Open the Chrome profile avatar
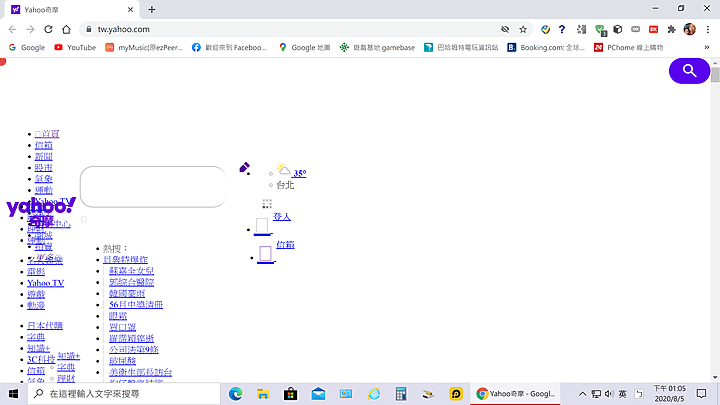720x405 pixels. [x=689, y=29]
